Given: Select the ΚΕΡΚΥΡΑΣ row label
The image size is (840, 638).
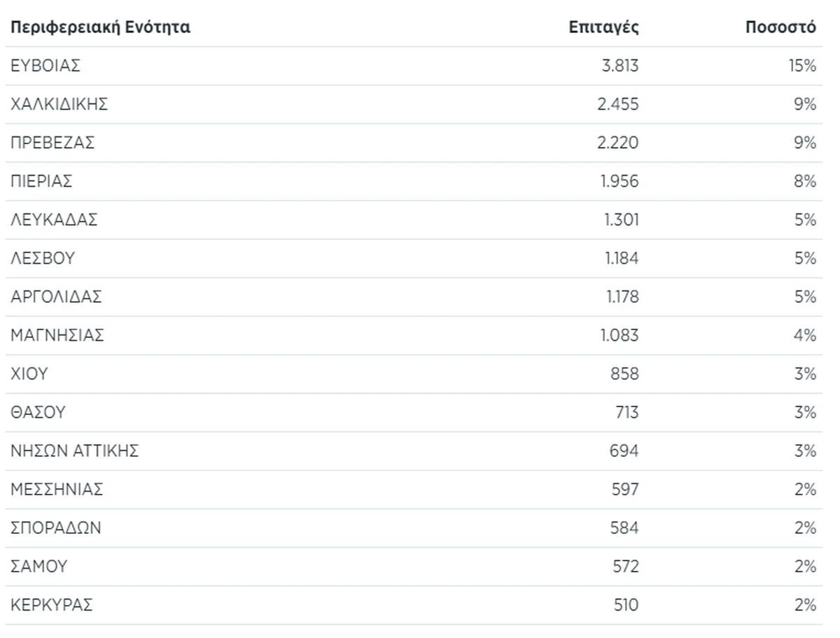Looking at the screenshot, I should tap(51, 605).
